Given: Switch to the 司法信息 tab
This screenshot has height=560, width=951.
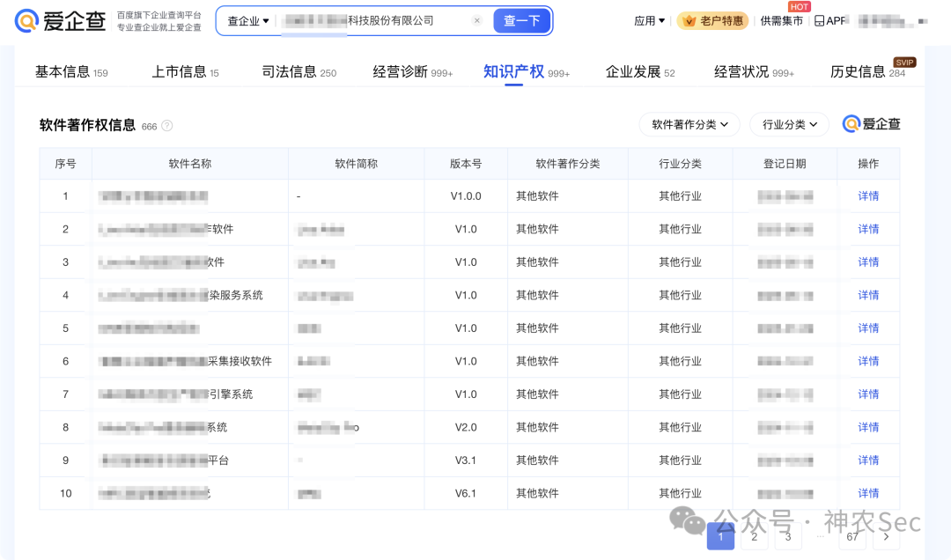Looking at the screenshot, I should (x=291, y=71).
